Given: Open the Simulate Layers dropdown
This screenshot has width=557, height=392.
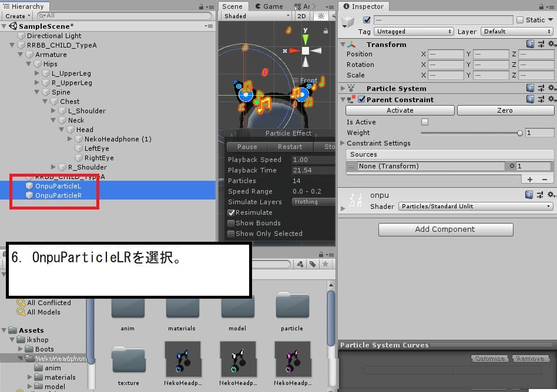Looking at the screenshot, I should 313,201.
